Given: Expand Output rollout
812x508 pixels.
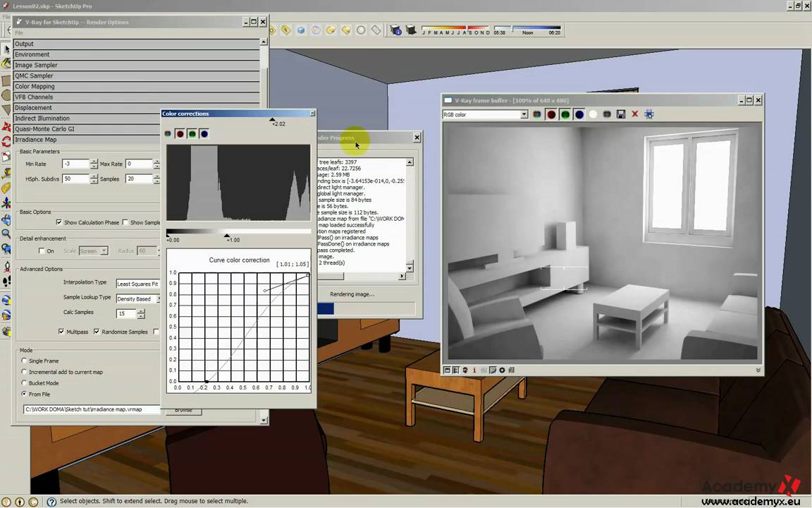Looking at the screenshot, I should tap(137, 44).
